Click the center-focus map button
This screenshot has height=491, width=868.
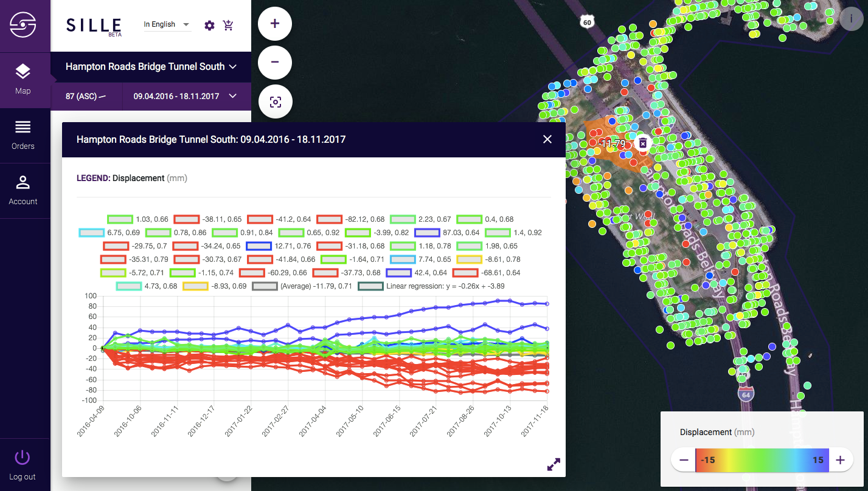tap(275, 101)
